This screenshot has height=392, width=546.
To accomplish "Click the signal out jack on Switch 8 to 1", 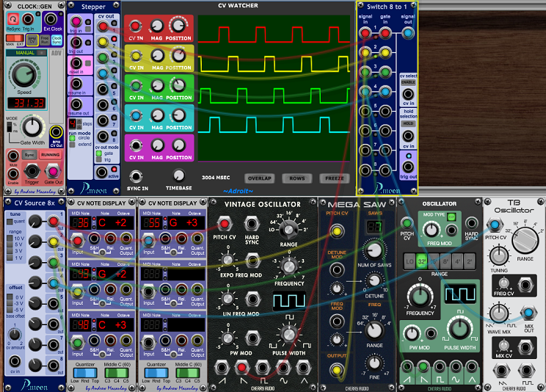I will tap(408, 33).
